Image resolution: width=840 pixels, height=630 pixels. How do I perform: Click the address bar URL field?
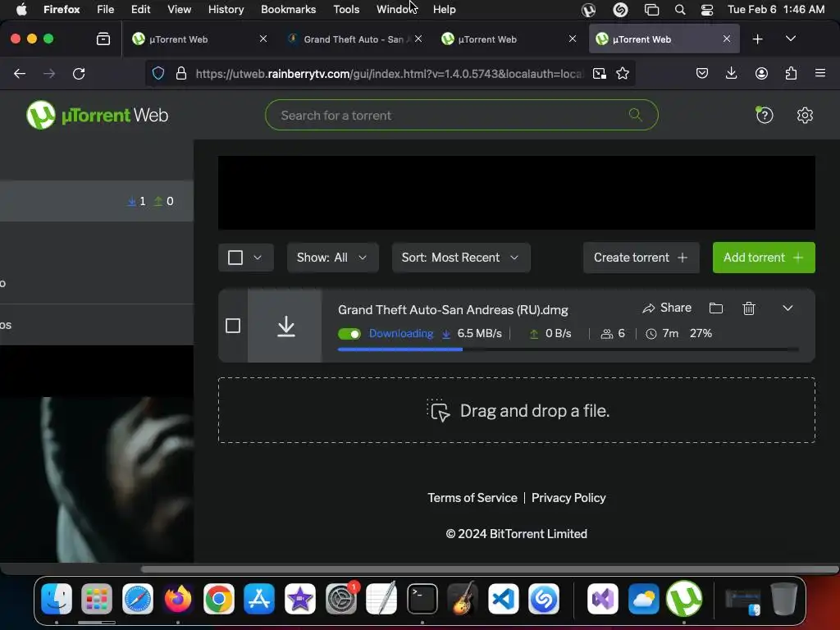click(x=388, y=73)
